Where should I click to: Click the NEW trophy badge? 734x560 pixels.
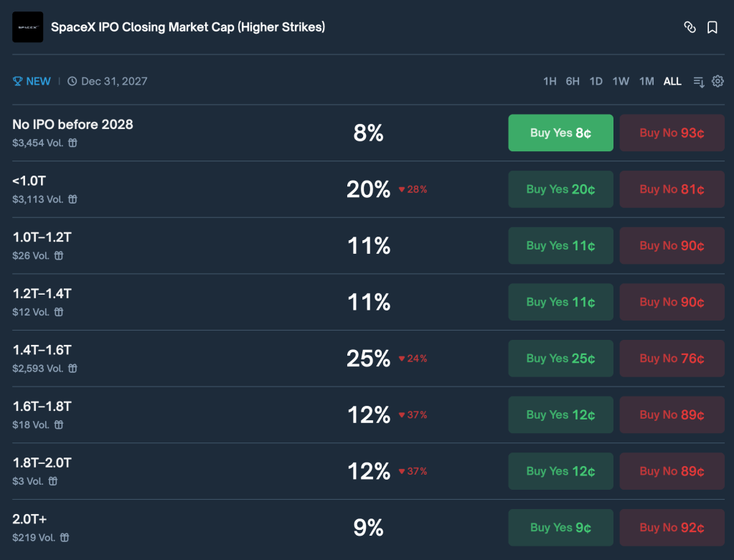32,82
